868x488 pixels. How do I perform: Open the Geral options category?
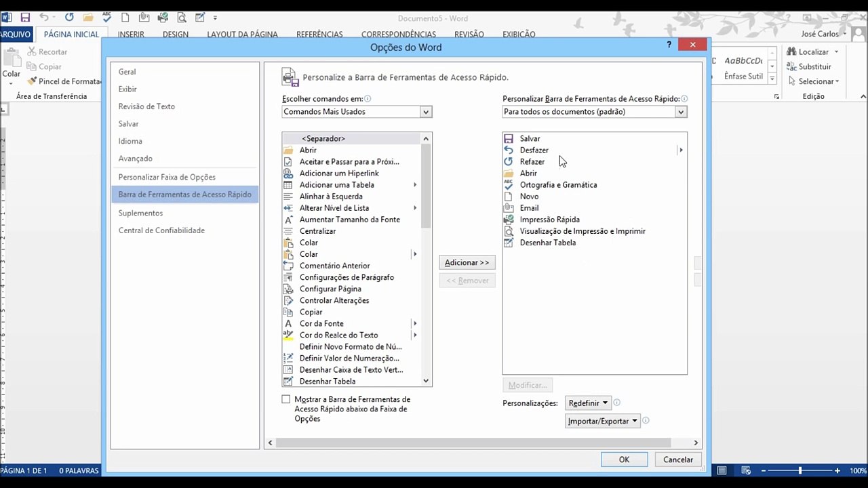(184, 72)
